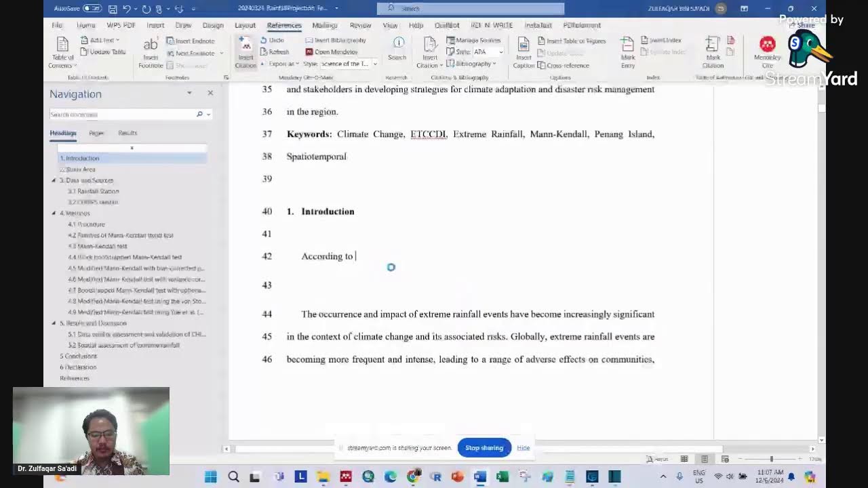Viewport: 868px width, 488px height.
Task: Open the Bibliography dropdown
Action: [471, 64]
